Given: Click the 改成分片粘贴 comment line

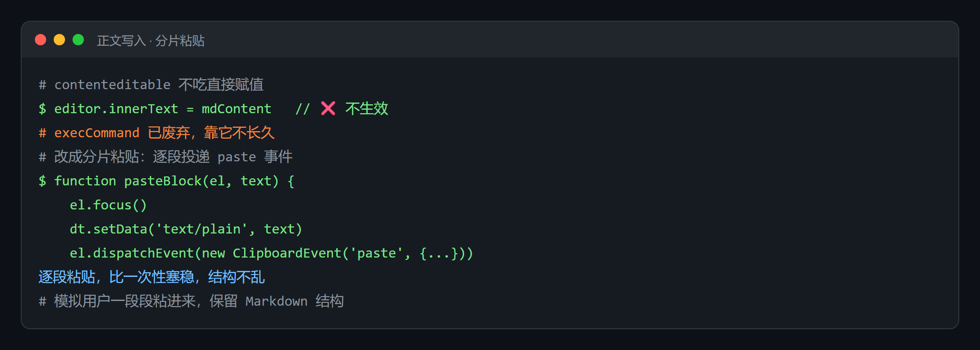Looking at the screenshot, I should coord(165,157).
